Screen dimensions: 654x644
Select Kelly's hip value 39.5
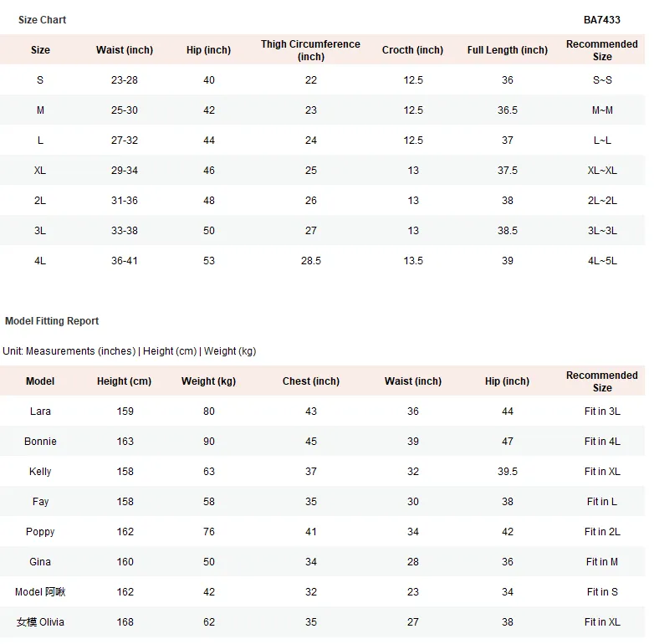pos(507,472)
